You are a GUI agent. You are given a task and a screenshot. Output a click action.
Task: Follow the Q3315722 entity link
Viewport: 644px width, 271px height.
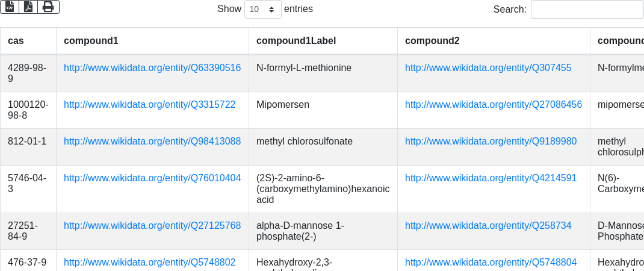pos(149,105)
